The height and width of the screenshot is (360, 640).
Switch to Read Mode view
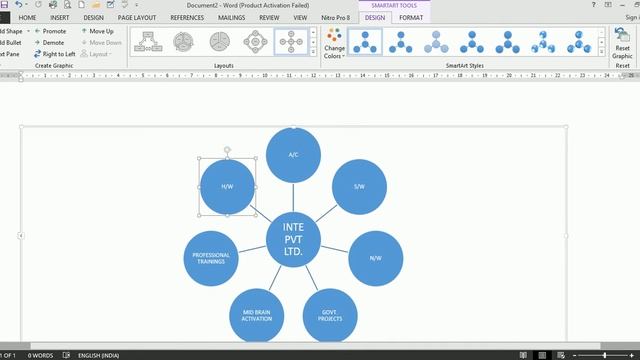tap(523, 356)
